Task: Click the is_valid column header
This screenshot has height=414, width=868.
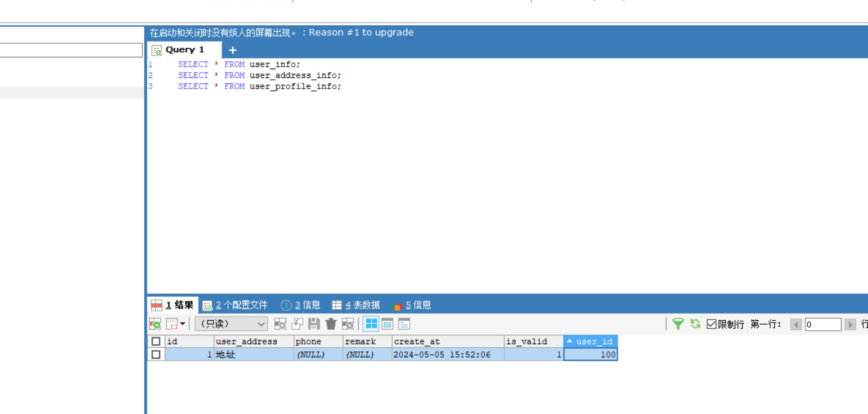Action: click(534, 341)
